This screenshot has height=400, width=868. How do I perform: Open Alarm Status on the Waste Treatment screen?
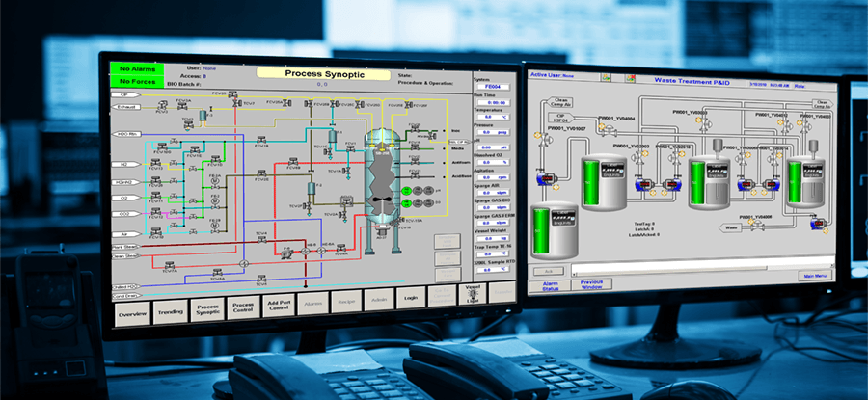(x=551, y=285)
